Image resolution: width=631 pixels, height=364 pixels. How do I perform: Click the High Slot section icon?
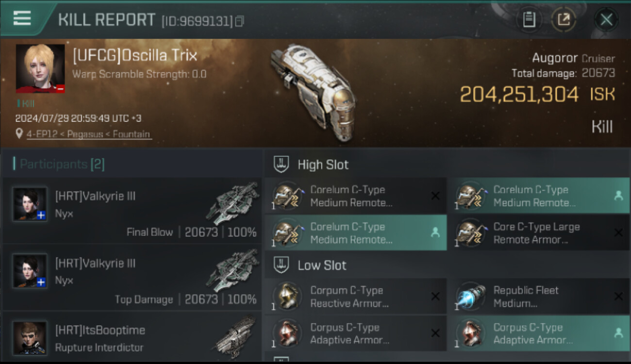282,165
